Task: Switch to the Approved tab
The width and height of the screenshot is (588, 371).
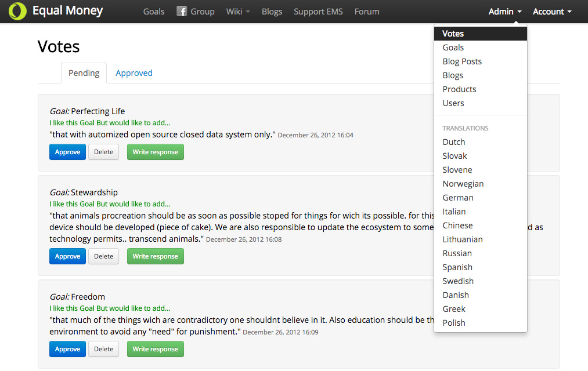Action: coord(134,72)
